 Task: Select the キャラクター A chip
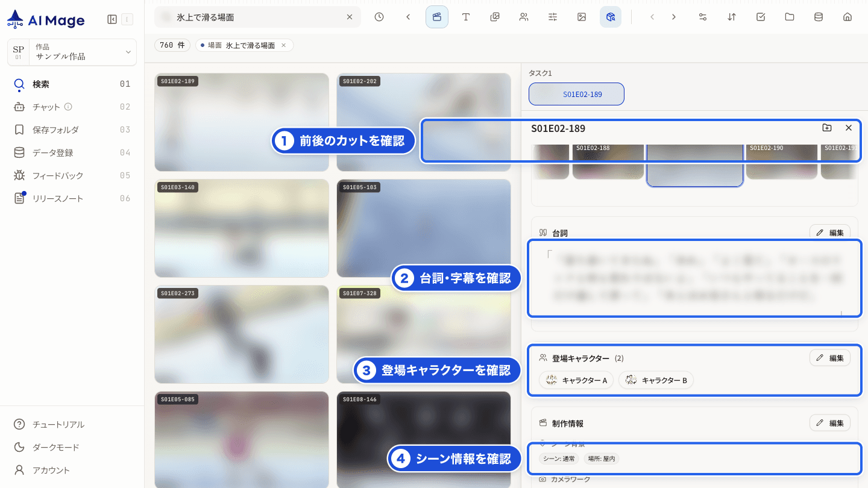[x=576, y=380]
